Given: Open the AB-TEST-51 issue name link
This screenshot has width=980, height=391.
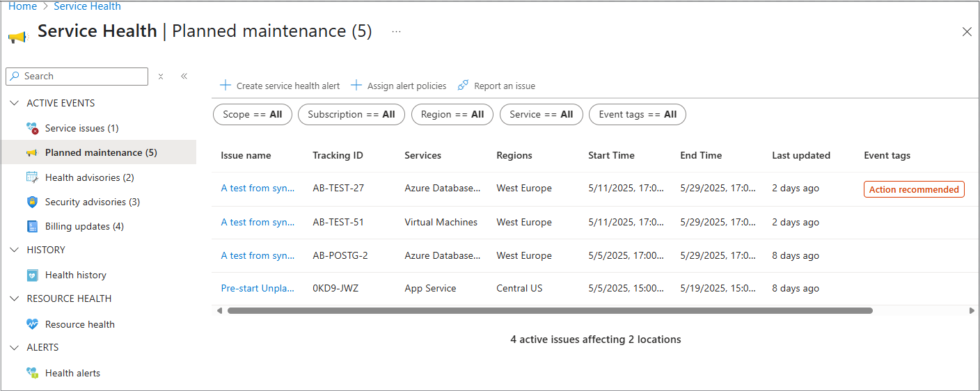Looking at the screenshot, I should (258, 223).
